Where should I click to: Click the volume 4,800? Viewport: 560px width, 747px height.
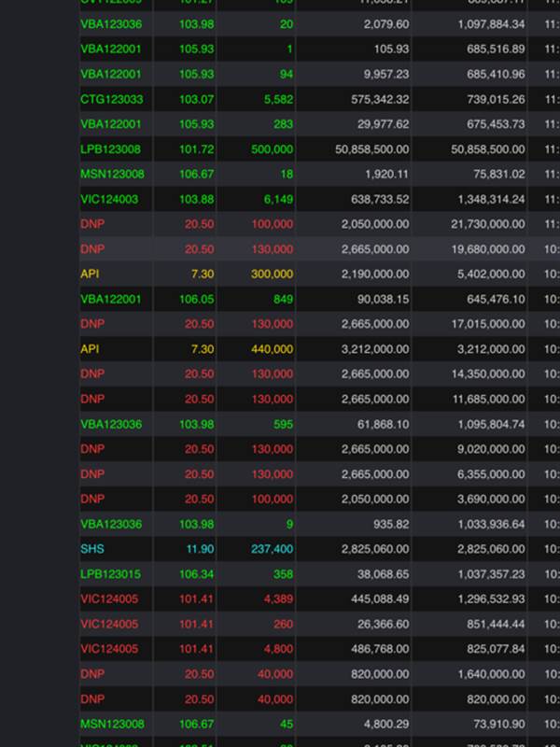click(x=278, y=649)
